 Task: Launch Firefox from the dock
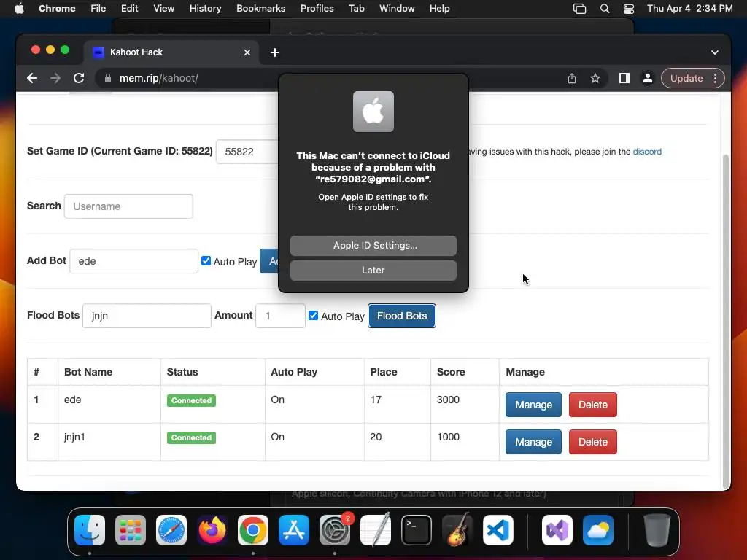tap(212, 530)
